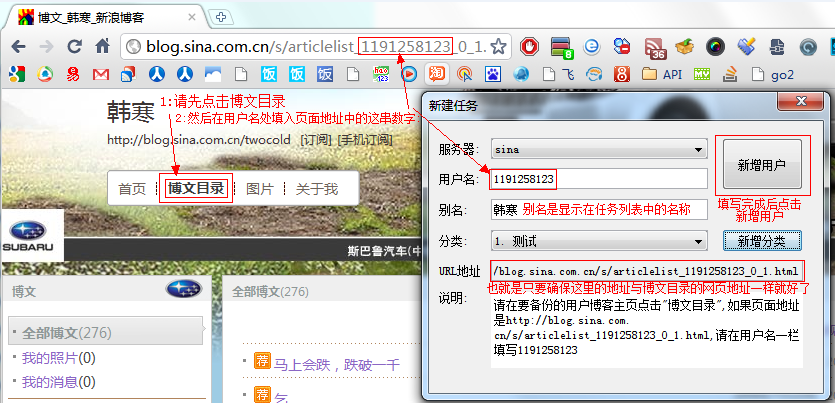Open the Gmail envelope bookmark
The height and width of the screenshot is (403, 835).
(101, 75)
